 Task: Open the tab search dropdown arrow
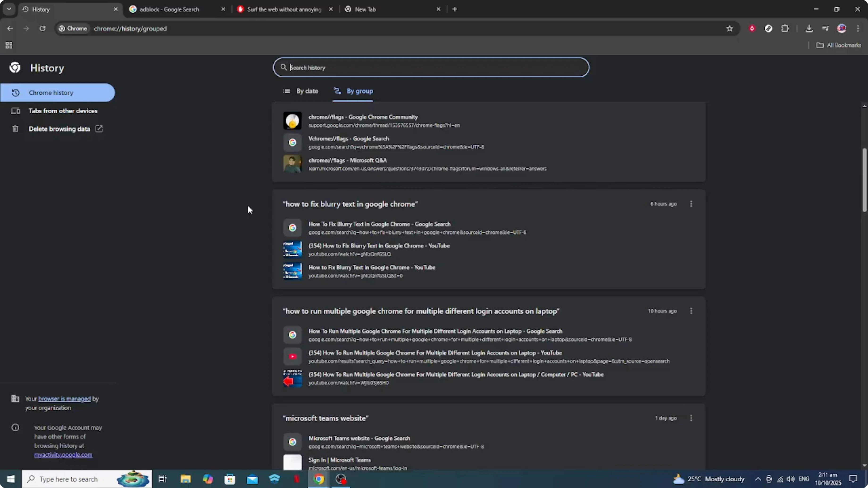tap(9, 9)
